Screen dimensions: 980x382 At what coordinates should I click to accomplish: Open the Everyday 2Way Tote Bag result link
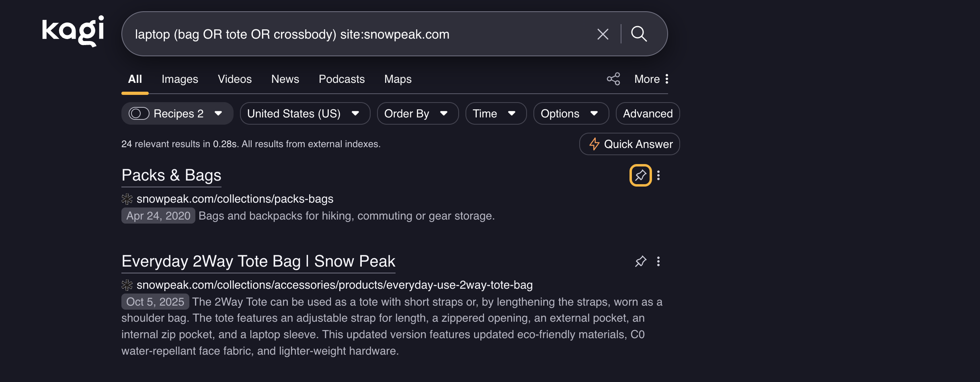(x=258, y=261)
